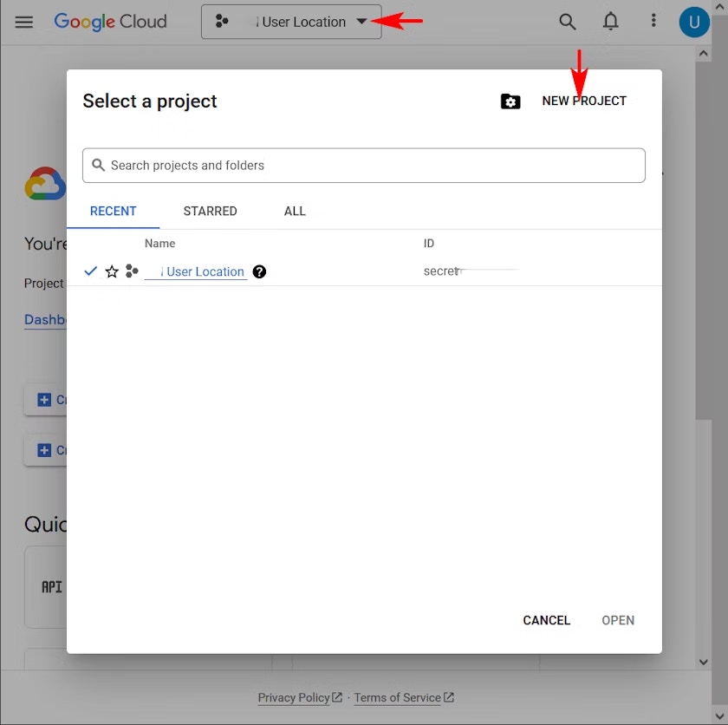Open the navigation hamburger menu

click(x=23, y=22)
